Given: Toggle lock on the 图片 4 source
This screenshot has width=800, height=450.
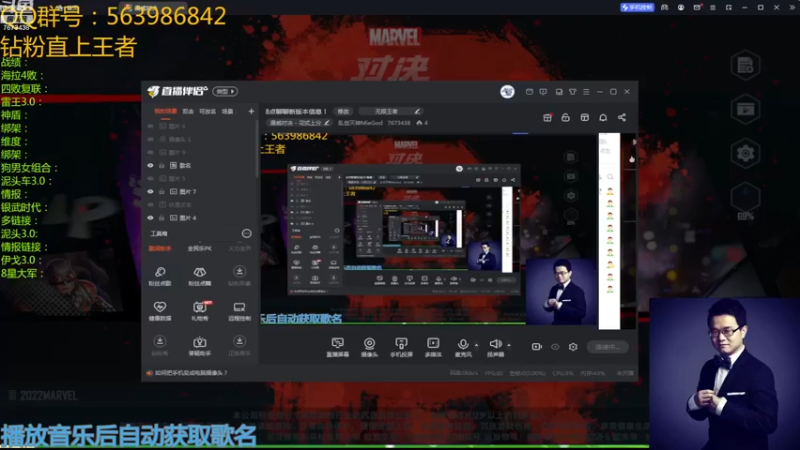Looking at the screenshot, I should (x=162, y=218).
